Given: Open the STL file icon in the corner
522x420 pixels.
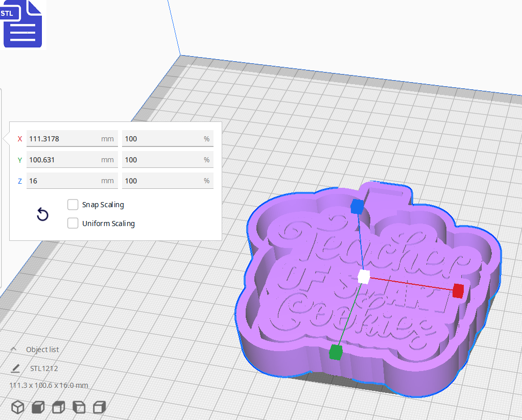Looking at the screenshot, I should [22, 24].
